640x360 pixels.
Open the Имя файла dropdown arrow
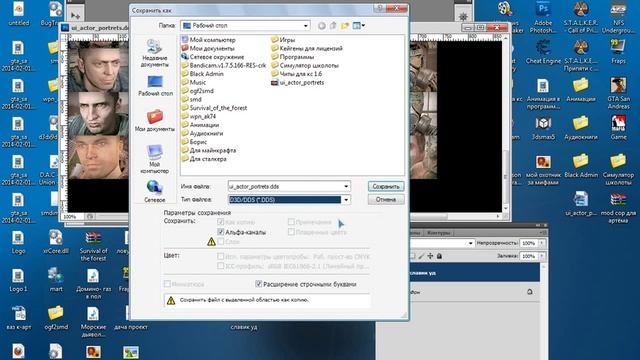[x=346, y=187]
